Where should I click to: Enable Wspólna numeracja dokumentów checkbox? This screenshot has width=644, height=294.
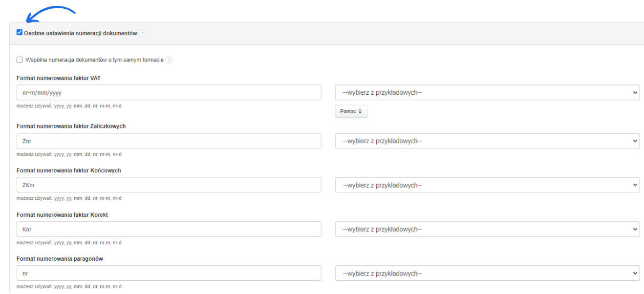20,60
